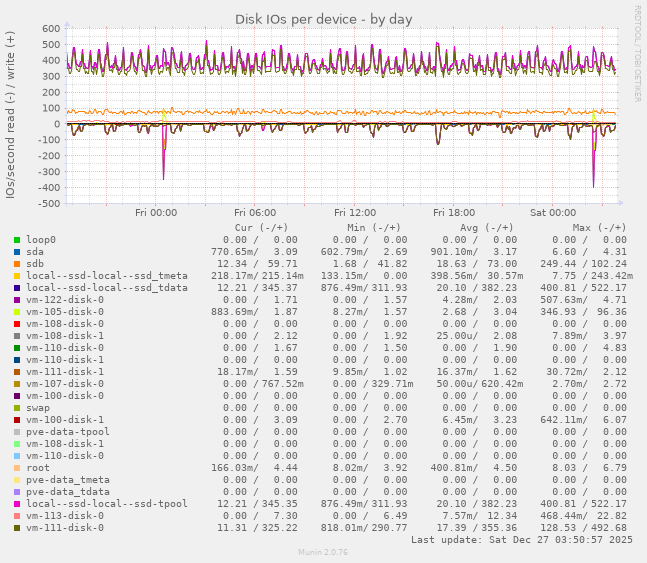
Task: Click the 'vm-108-disk-0' legend label
Action: click(x=65, y=324)
